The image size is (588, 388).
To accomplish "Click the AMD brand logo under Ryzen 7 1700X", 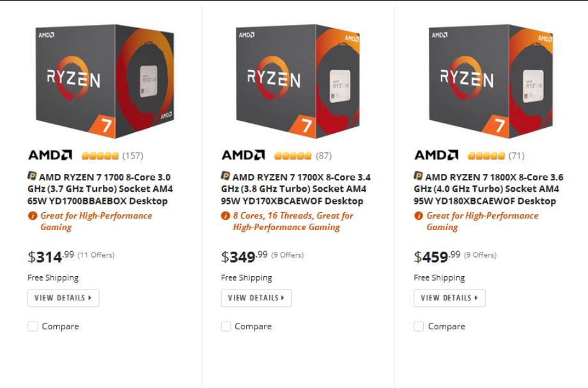I will (243, 155).
